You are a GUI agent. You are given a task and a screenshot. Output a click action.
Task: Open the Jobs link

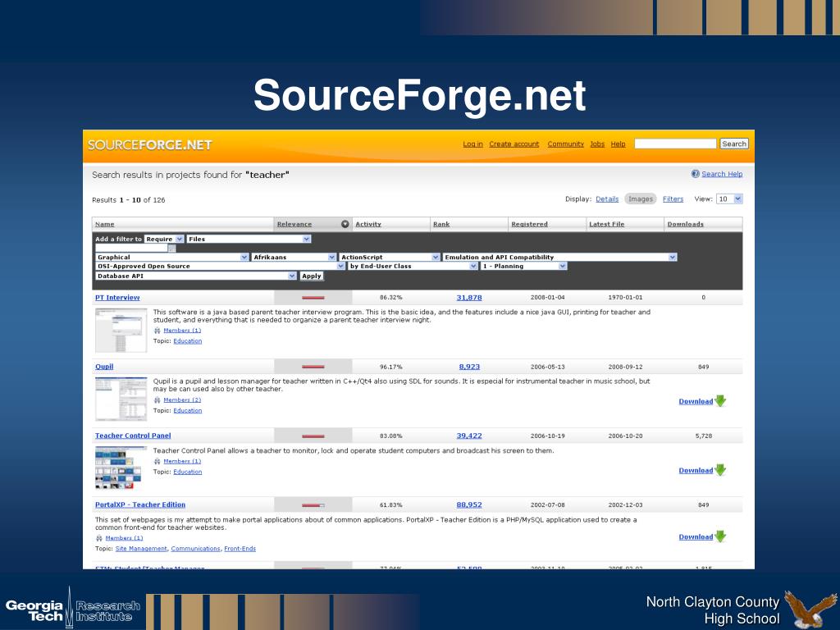[x=597, y=144]
